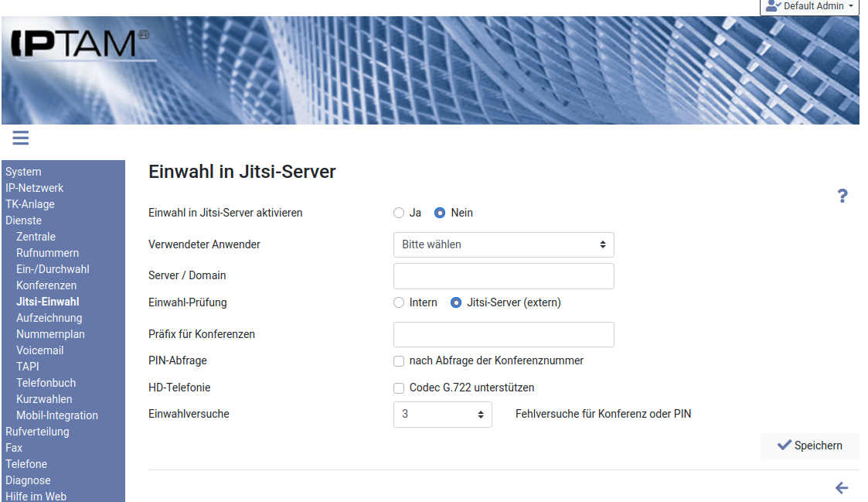Expand the Default Admin user menu

[810, 6]
